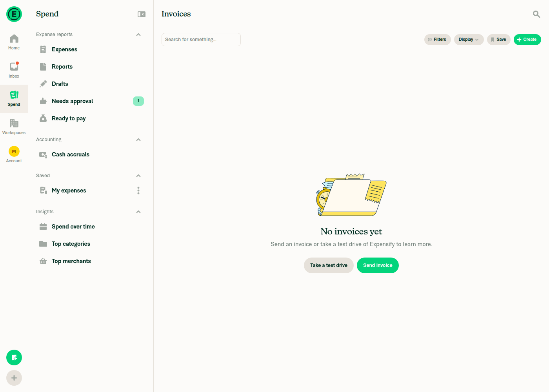Click the Cash accruals icon
The image size is (549, 392).
[43, 155]
